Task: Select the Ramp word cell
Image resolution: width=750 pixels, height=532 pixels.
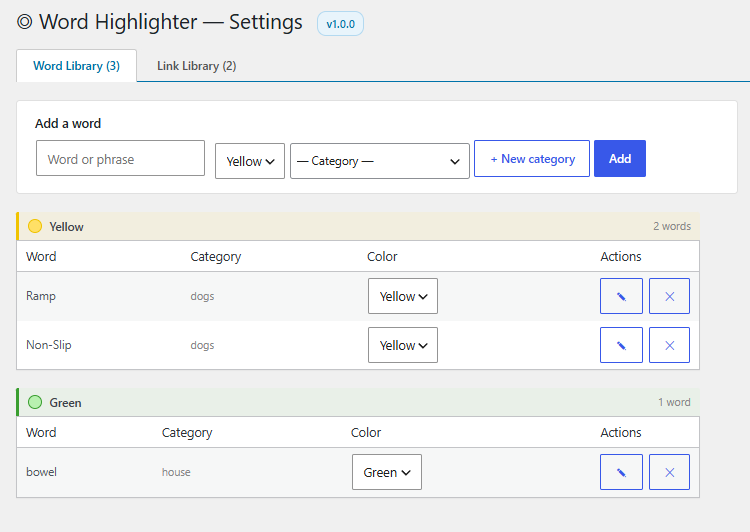Action: pyautogui.click(x=41, y=296)
